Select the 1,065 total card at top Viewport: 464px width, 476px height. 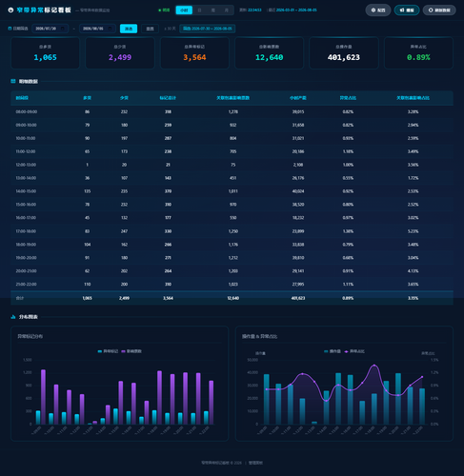pos(46,53)
